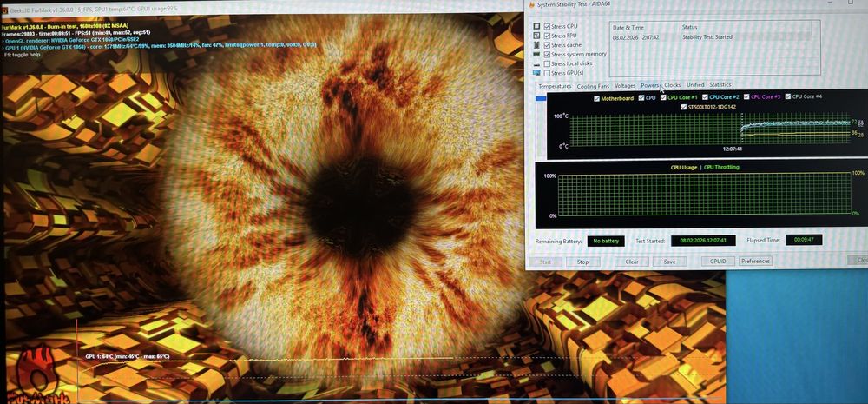This screenshot has width=868, height=404.
Task: Uncheck the Stress cache checkbox
Action: point(547,45)
